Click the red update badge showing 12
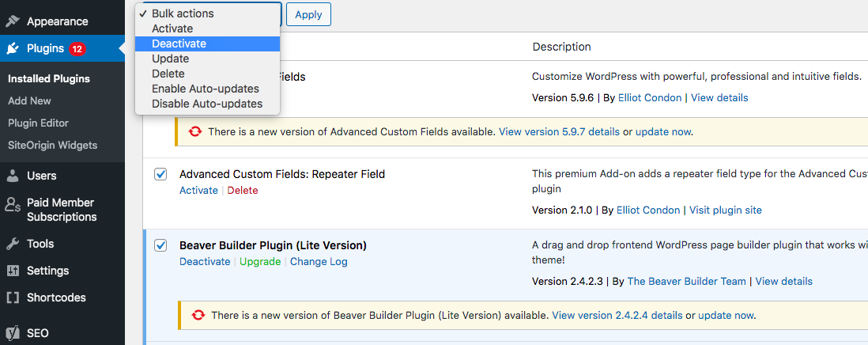Viewport: 868px width, 345px height. point(77,49)
